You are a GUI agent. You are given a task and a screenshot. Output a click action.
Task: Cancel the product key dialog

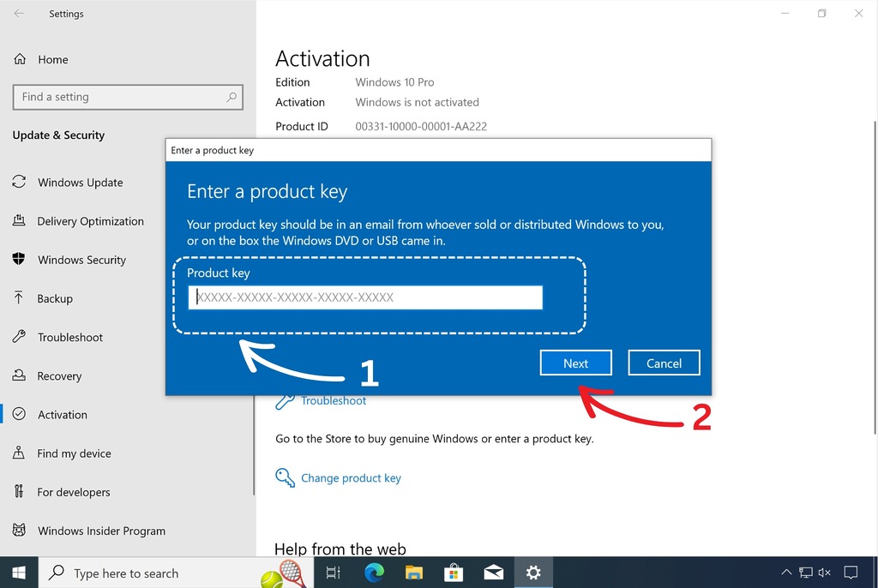tap(664, 363)
